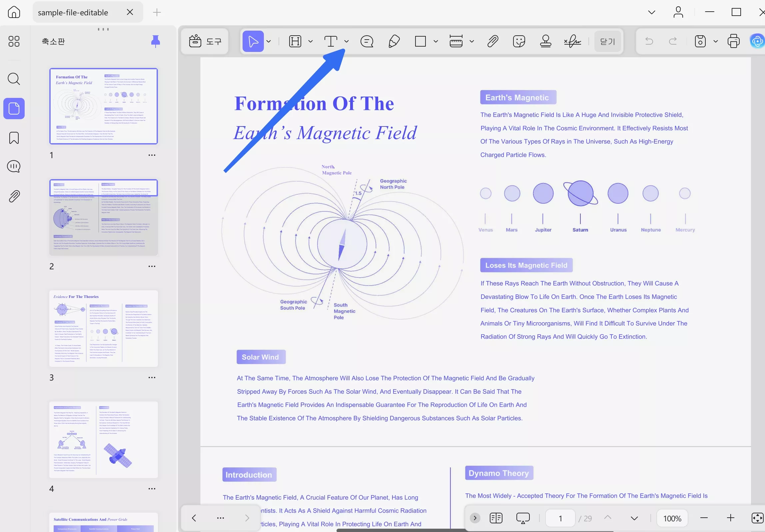Open the tab list dropdown chevron
Viewport: 765px width, 532px height.
tap(652, 12)
